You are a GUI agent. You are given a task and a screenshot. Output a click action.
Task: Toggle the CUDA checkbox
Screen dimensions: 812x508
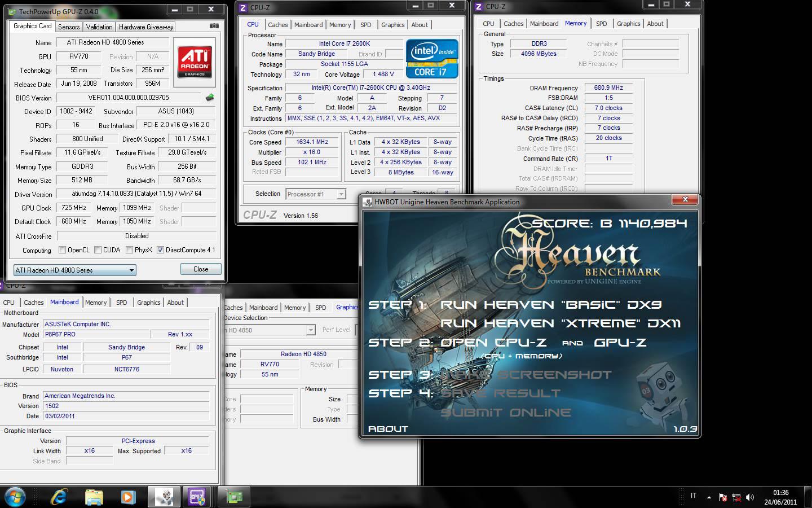coord(98,250)
